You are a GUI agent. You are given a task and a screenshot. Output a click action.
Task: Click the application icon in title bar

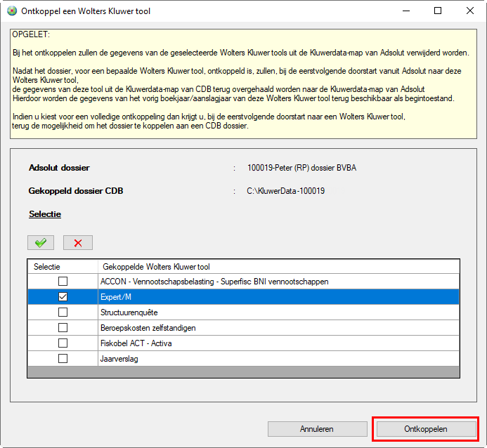(11, 11)
